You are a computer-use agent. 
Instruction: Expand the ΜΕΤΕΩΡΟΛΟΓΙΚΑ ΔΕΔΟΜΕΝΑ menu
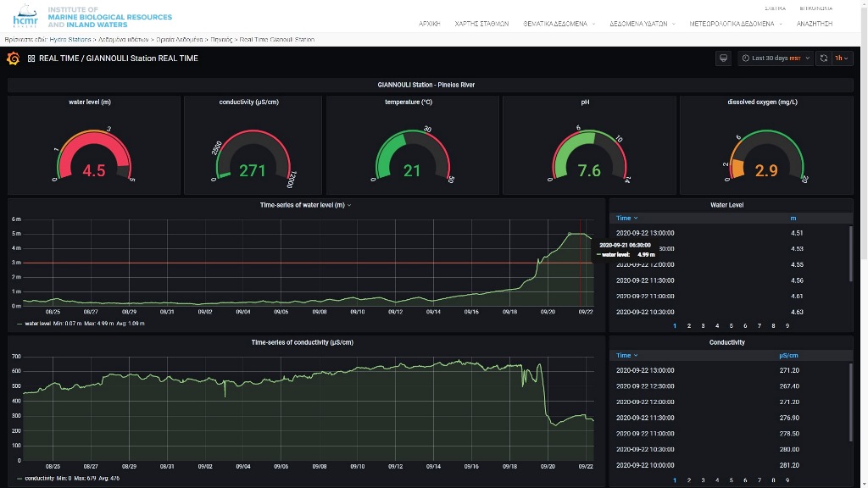tap(736, 24)
